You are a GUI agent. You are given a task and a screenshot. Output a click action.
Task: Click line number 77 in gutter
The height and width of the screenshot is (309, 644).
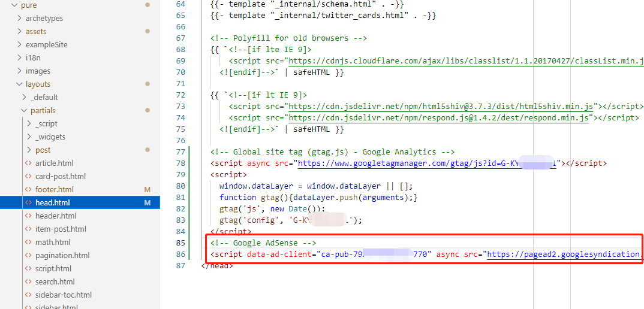(x=180, y=152)
